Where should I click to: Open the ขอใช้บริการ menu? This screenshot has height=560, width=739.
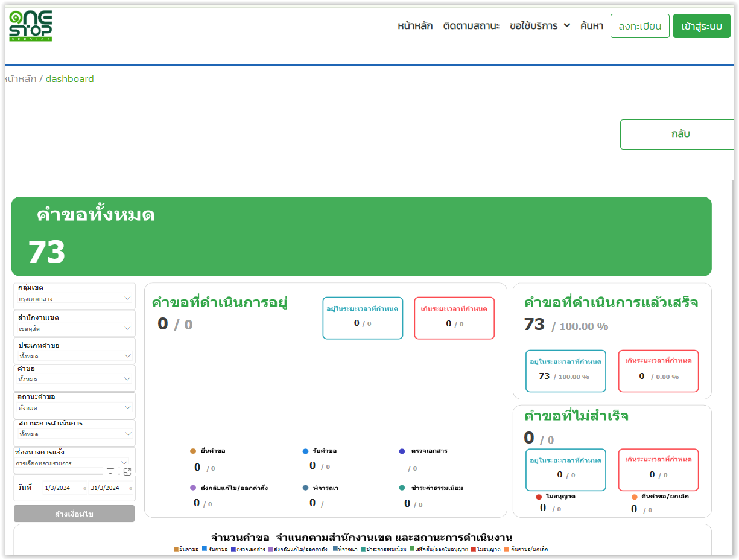click(x=539, y=26)
